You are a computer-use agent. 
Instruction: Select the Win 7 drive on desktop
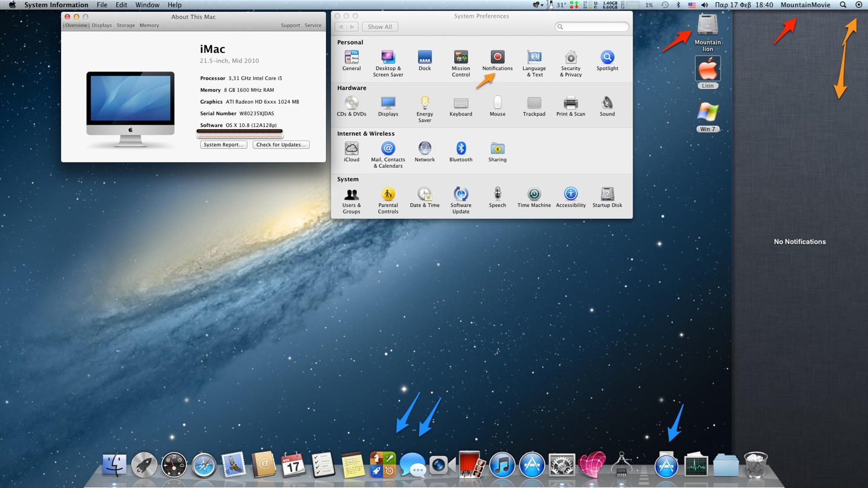pyautogui.click(x=707, y=117)
